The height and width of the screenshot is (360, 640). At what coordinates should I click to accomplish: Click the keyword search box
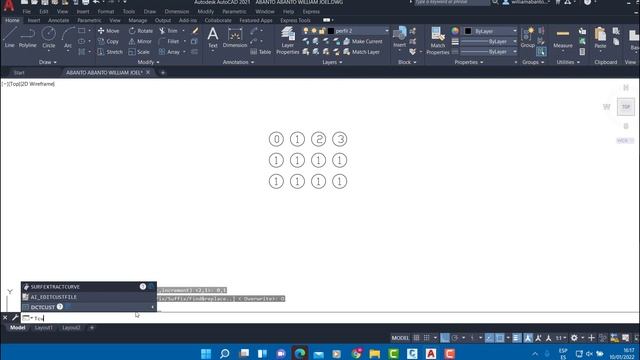click(x=452, y=2)
